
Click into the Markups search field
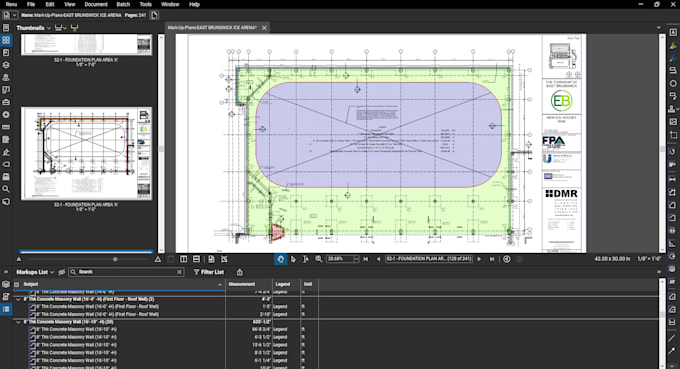[126, 272]
